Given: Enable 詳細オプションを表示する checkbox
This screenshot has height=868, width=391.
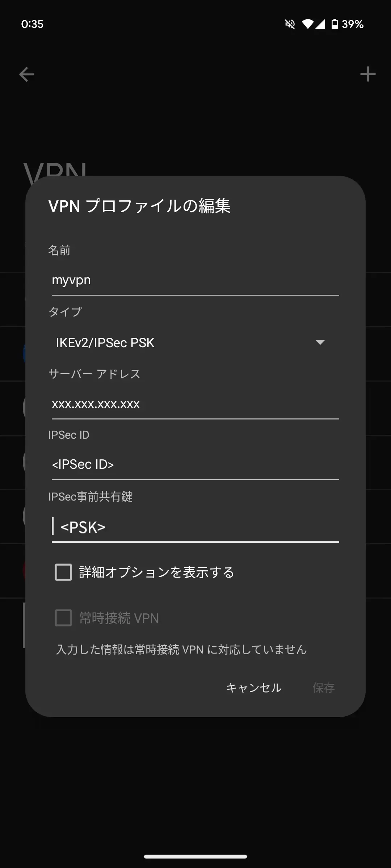Looking at the screenshot, I should [63, 572].
